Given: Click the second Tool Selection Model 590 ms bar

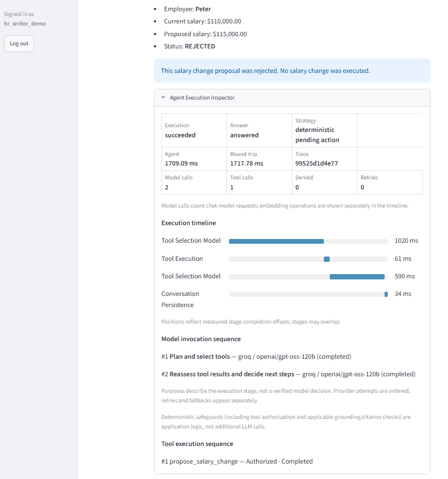Looking at the screenshot, I should (357, 277).
